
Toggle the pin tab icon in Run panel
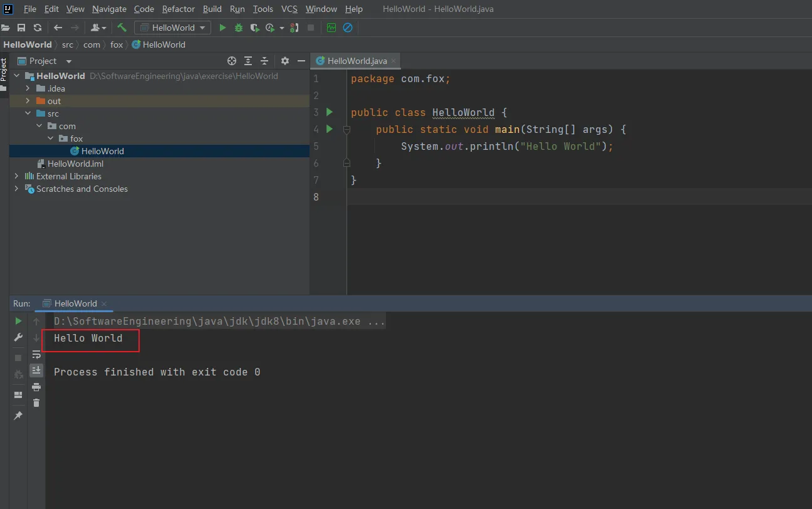pyautogui.click(x=18, y=416)
